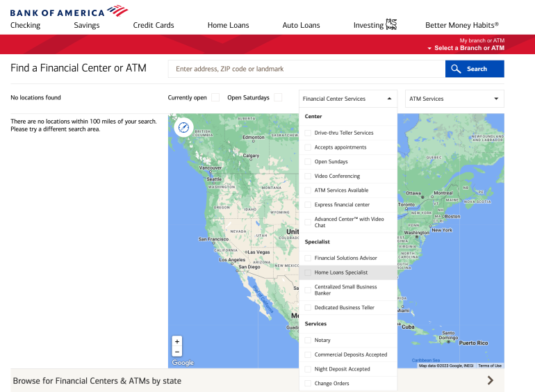Open the Select a Branch or ATM menu

[x=466, y=48]
